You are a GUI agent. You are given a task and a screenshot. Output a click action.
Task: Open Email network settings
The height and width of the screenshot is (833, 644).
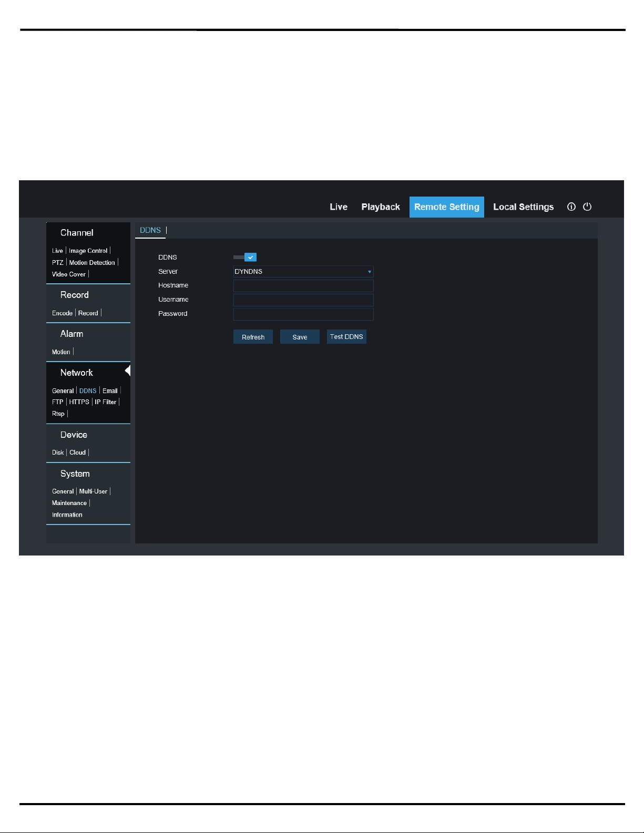110,391
